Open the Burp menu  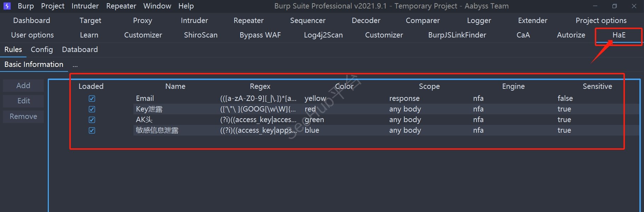point(26,6)
